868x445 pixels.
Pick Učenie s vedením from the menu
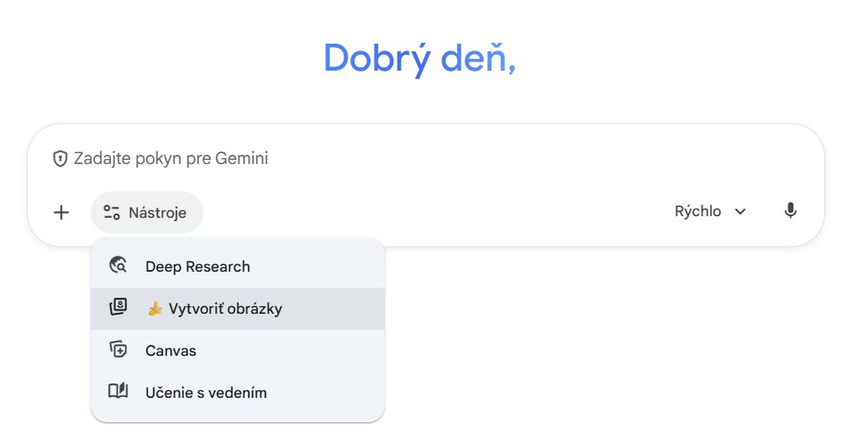tap(206, 393)
